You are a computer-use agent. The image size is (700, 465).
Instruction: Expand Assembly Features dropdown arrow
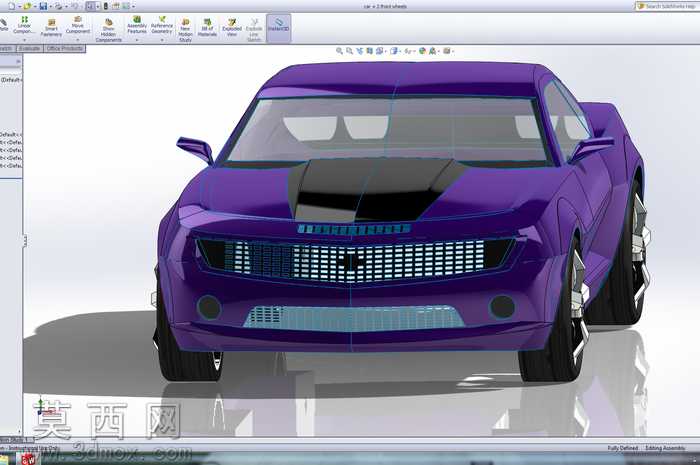point(137,40)
